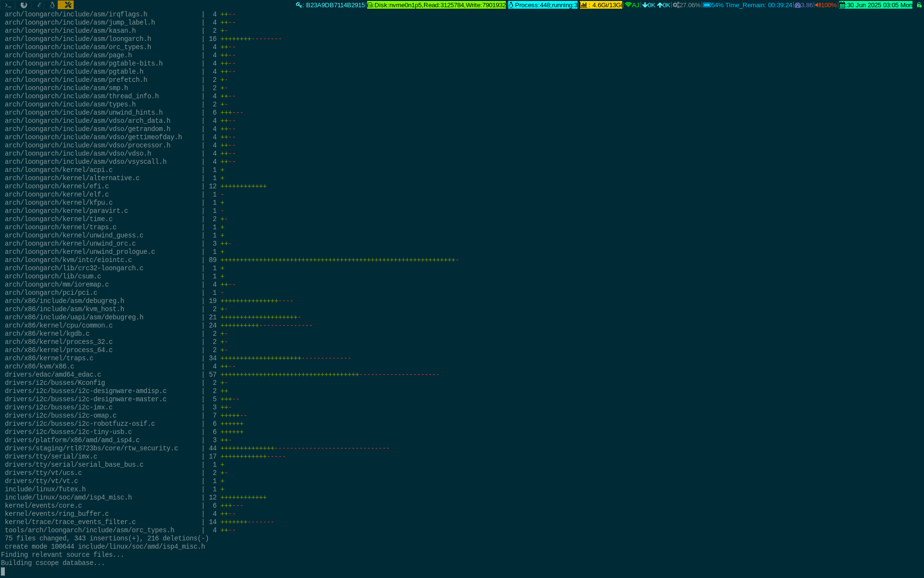Click drivers/tty/vt/ucs.c line
The width and height of the screenshot is (924, 578).
click(116, 473)
